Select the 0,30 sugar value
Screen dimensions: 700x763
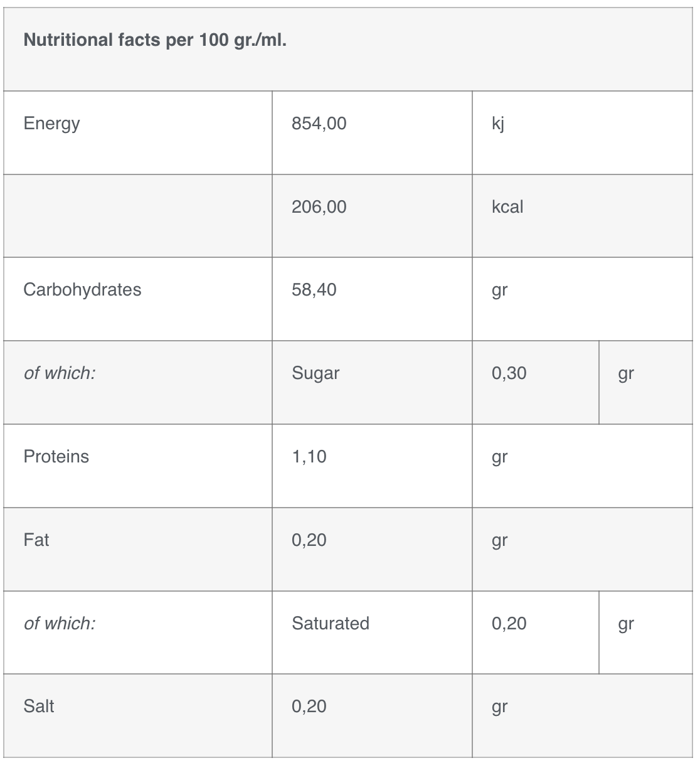509,373
